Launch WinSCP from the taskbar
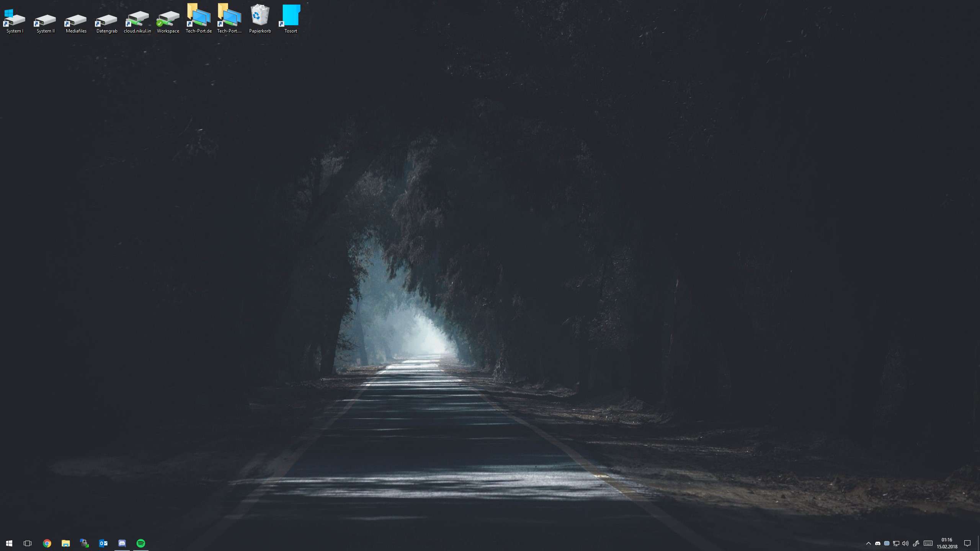The width and height of the screenshot is (980, 551). (x=84, y=543)
